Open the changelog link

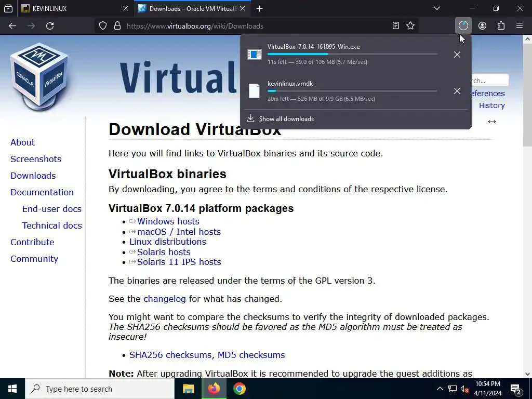click(x=165, y=299)
